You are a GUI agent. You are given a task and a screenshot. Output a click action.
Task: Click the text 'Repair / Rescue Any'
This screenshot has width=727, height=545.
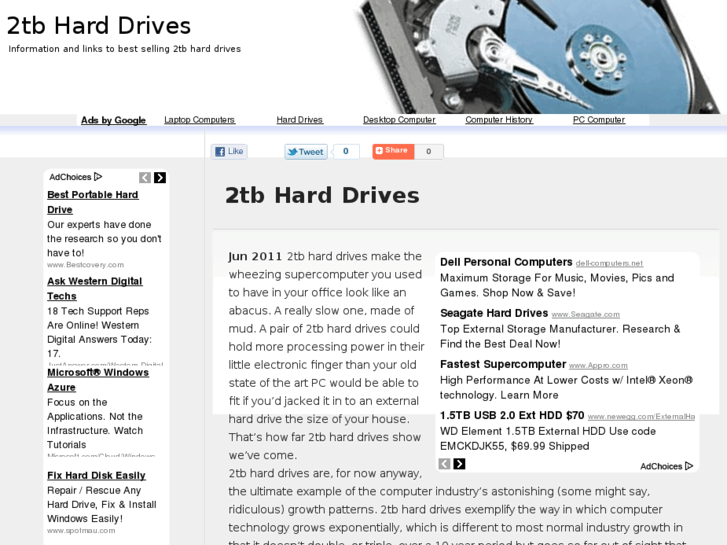pyautogui.click(x=94, y=490)
